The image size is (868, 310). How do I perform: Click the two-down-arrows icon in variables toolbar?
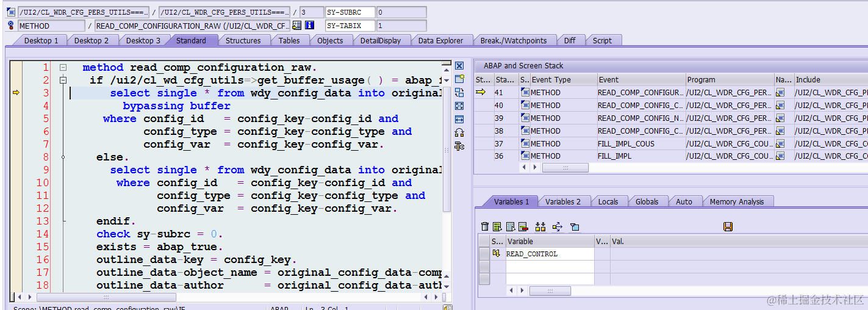coord(540,226)
